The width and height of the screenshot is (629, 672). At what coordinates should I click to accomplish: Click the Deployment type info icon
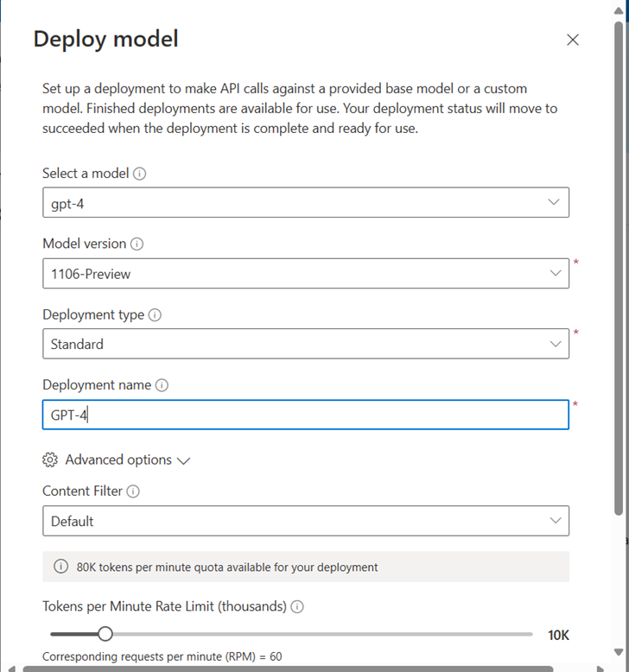pyautogui.click(x=156, y=315)
